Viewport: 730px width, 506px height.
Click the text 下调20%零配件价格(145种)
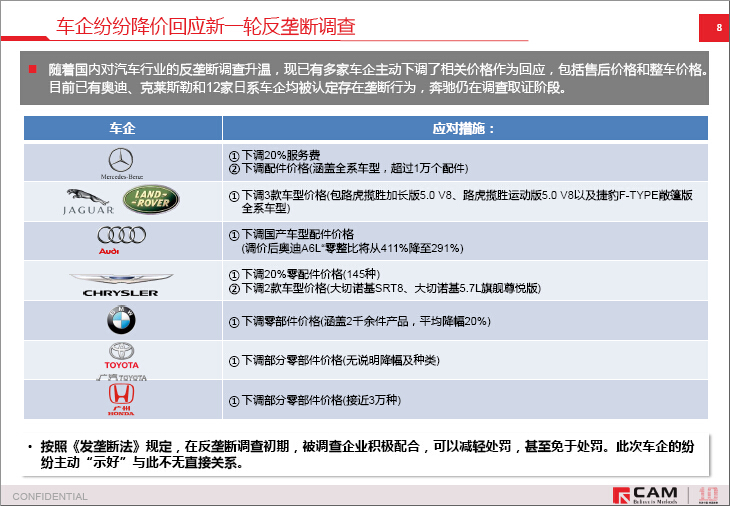click(x=311, y=274)
